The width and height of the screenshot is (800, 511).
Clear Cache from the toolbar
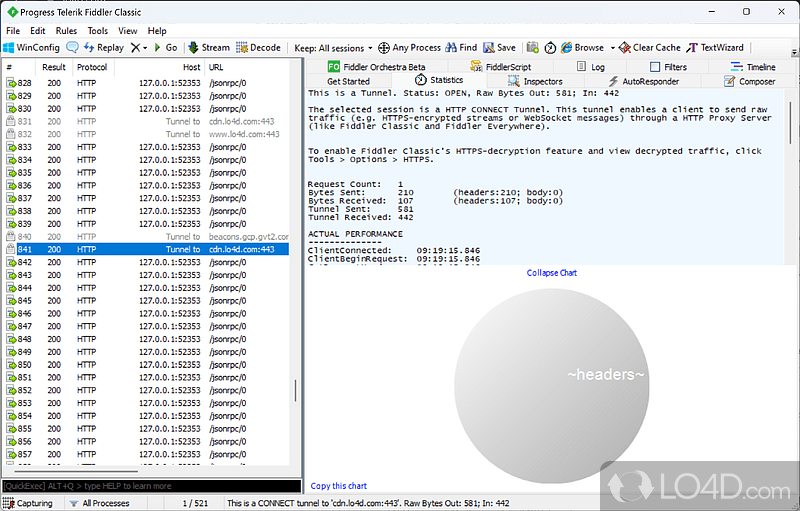(649, 47)
